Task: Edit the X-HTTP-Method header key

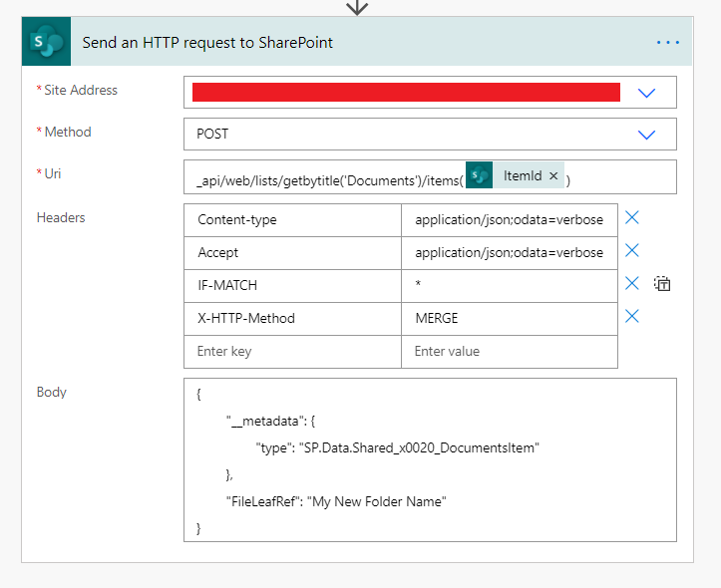Action: pyautogui.click(x=292, y=319)
